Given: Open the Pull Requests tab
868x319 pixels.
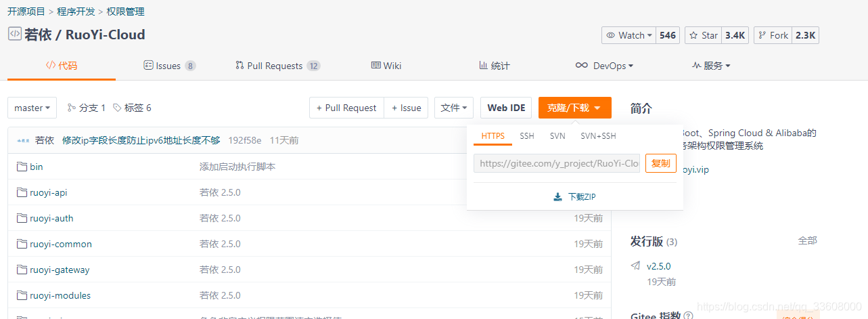Looking at the screenshot, I should click(x=277, y=66).
